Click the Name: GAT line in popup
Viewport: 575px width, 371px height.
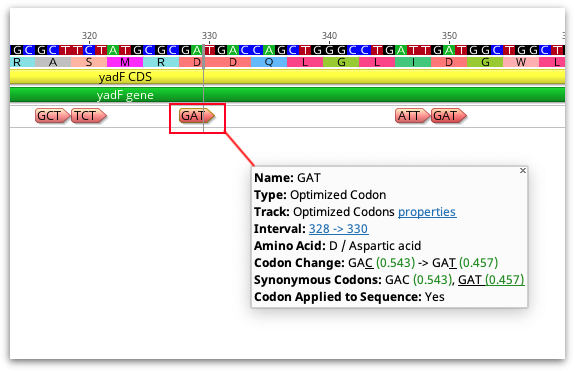click(287, 178)
